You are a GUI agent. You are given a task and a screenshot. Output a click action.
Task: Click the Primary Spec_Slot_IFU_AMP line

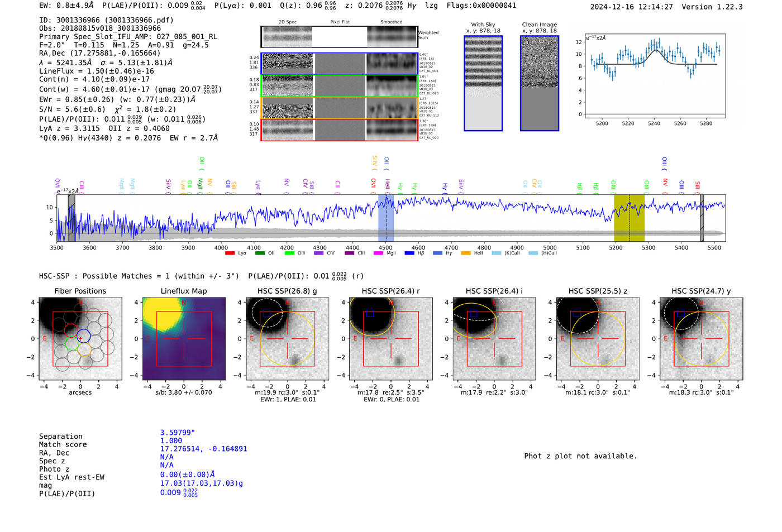(x=128, y=37)
